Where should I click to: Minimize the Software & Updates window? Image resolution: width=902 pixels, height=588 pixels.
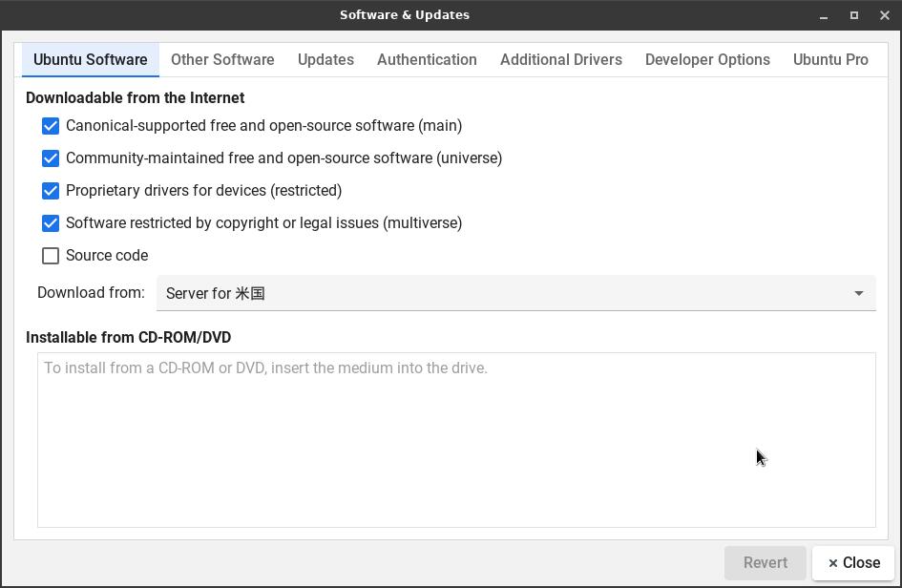click(824, 15)
